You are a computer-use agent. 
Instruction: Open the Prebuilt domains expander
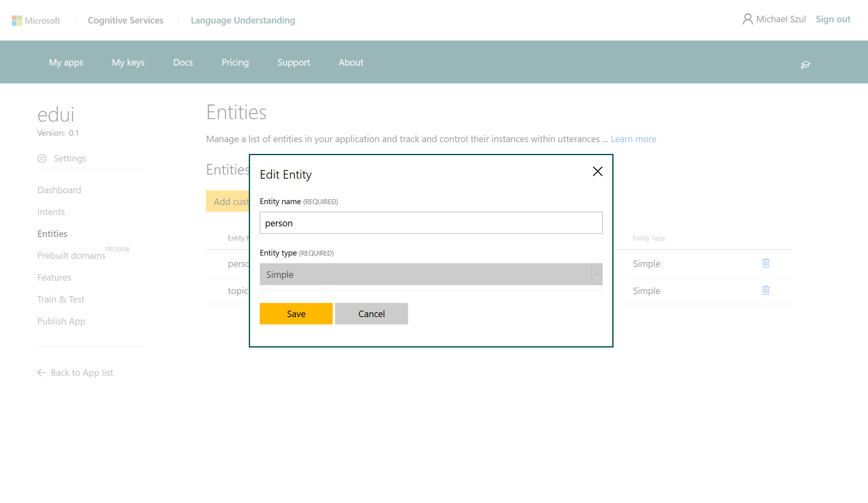coord(71,255)
